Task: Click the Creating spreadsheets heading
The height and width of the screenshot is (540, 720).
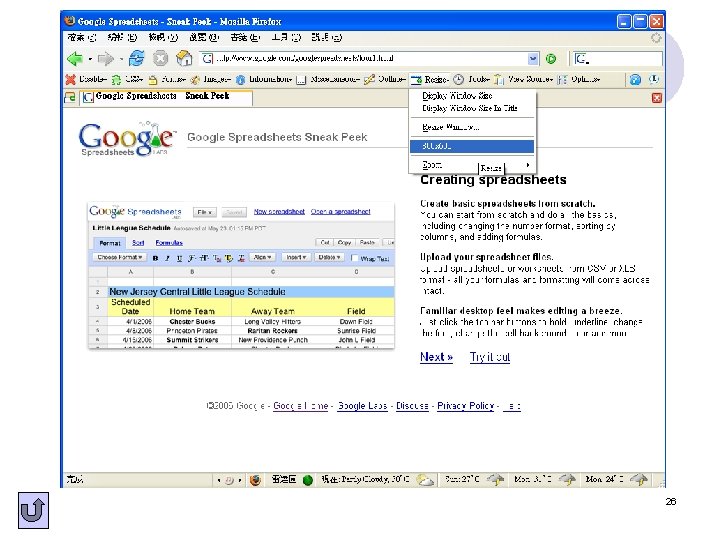Action: [493, 180]
